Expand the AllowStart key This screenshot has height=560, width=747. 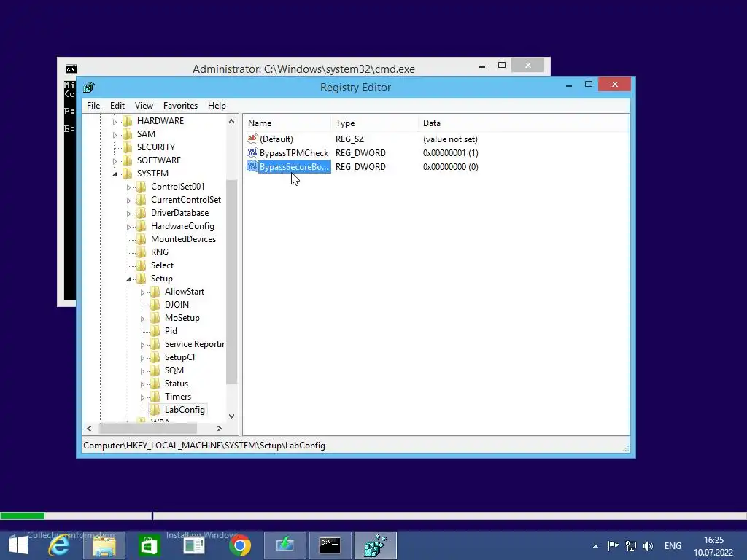[142, 292]
